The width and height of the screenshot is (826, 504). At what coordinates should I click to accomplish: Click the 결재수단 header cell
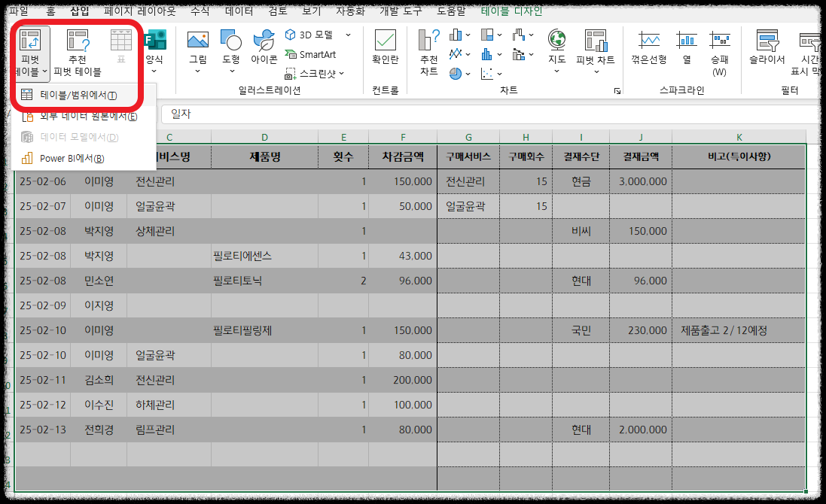581,156
